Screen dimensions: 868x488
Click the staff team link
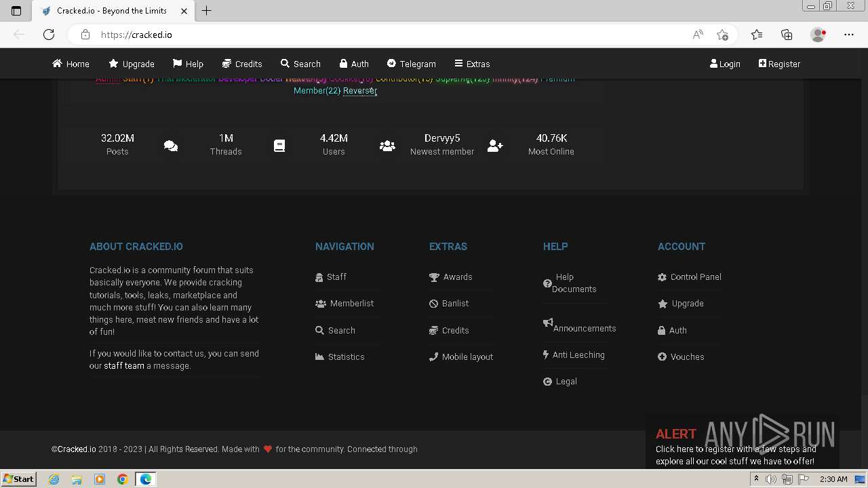[124, 366]
